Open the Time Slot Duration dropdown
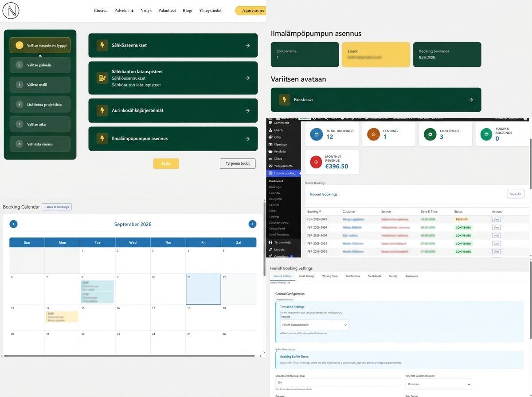Screen dimensions: 532x397 click(x=438, y=384)
